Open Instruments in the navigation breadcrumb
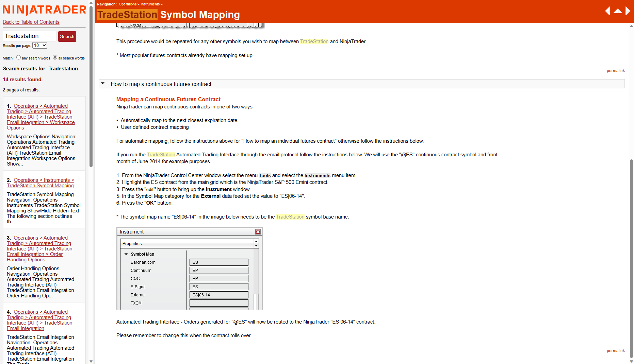Image resolution: width=634 pixels, height=364 pixels. [x=150, y=4]
